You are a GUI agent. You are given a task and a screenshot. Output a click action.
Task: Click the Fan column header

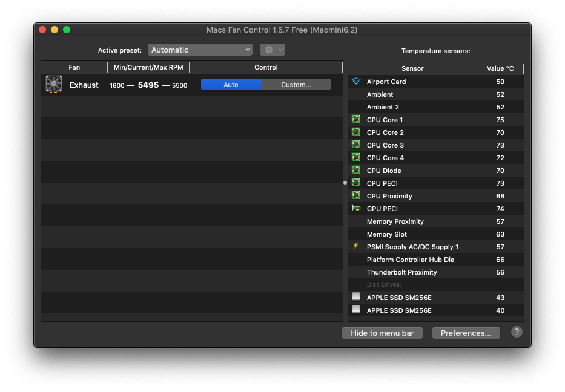tap(74, 67)
